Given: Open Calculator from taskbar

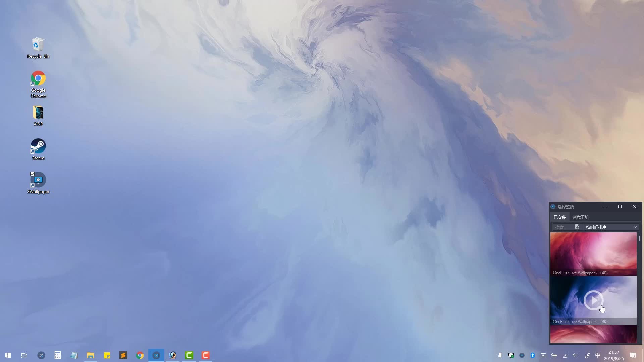Looking at the screenshot, I should 58,355.
